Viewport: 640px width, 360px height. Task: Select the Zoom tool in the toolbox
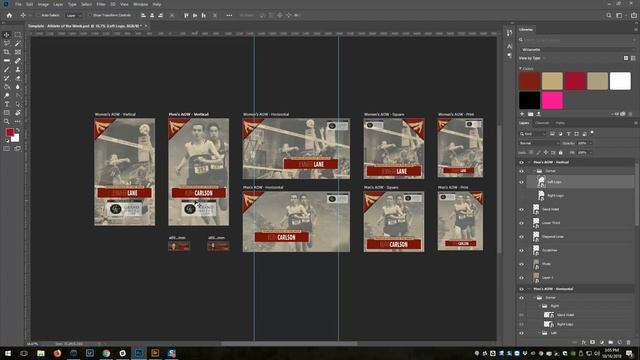point(7,121)
